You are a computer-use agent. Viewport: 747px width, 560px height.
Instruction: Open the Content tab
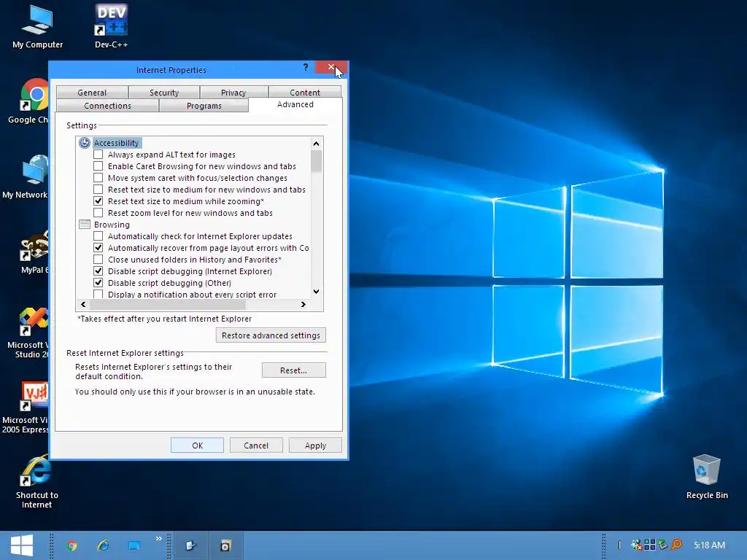click(305, 93)
